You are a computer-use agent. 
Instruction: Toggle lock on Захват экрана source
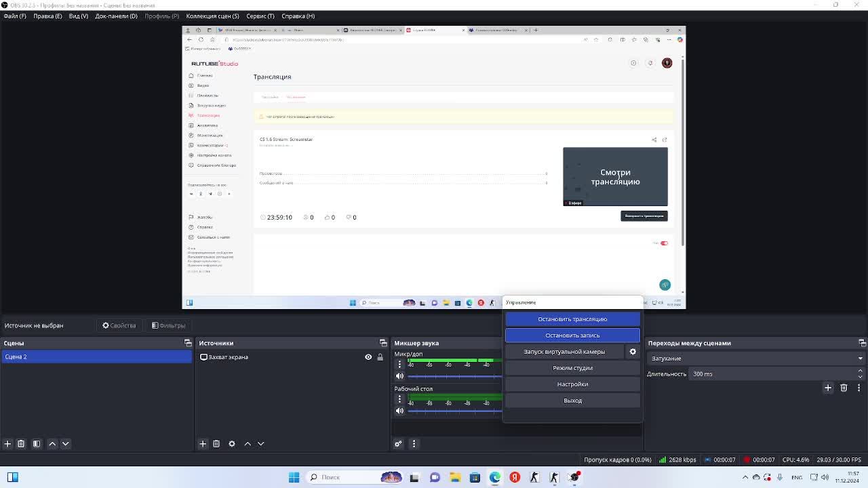[x=380, y=357]
